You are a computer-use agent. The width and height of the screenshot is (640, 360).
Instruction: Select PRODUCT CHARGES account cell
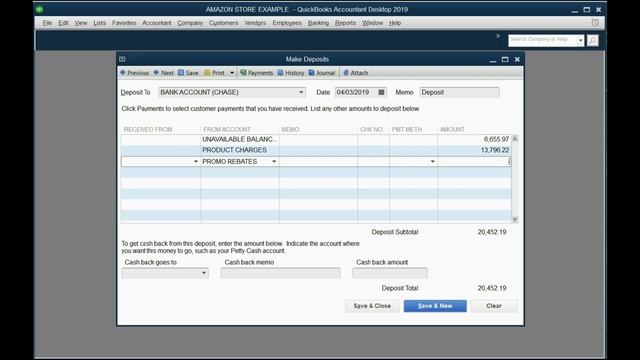[240, 150]
